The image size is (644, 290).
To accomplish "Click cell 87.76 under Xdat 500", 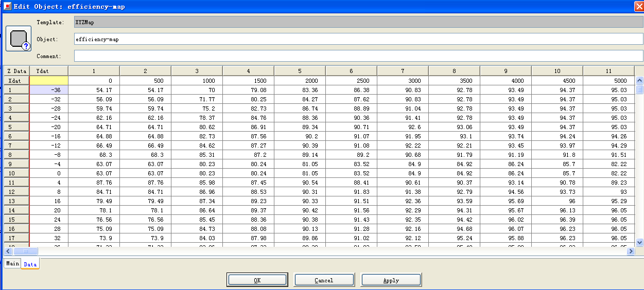I will 145,183.
